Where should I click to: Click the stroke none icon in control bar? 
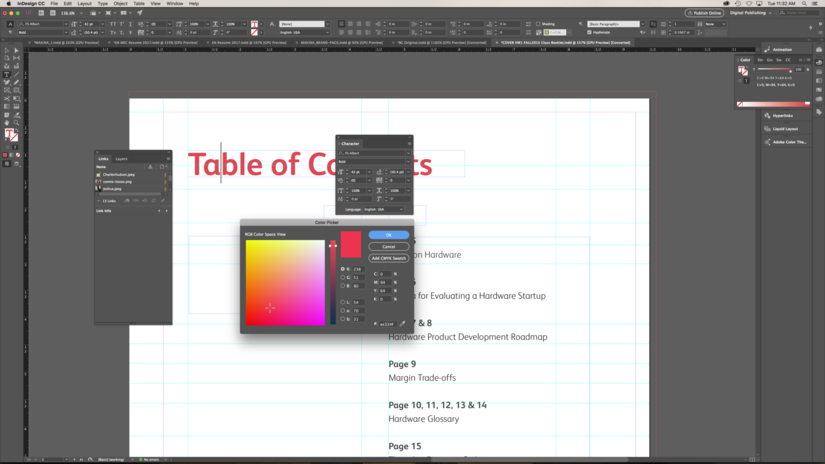(255, 32)
